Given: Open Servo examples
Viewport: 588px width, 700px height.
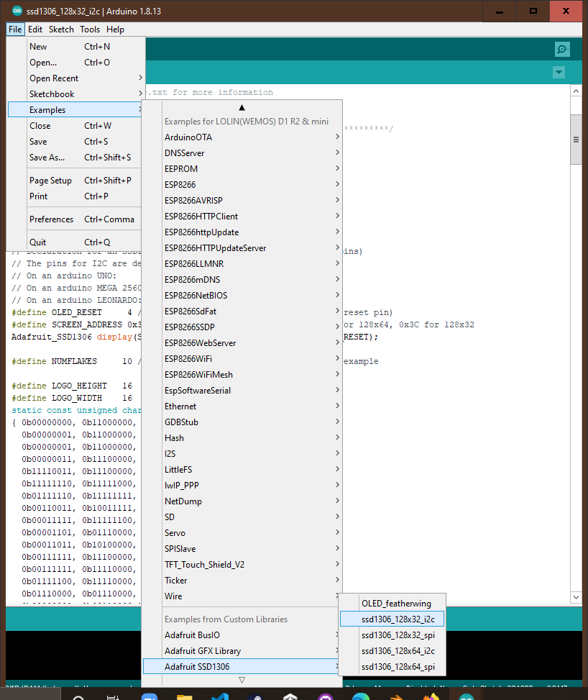Looking at the screenshot, I should [x=242, y=534].
